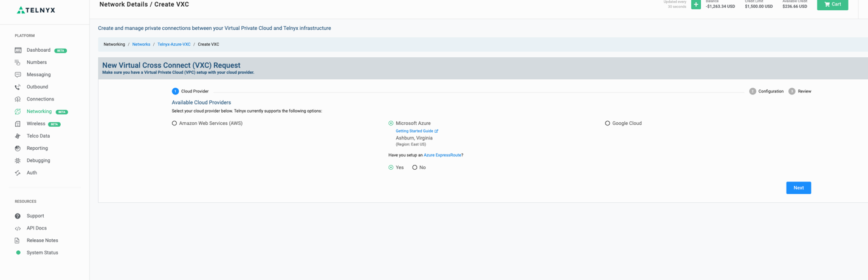Click the $236.66 USD available credit
Viewport: 868px width, 280px height.
pyautogui.click(x=794, y=7)
